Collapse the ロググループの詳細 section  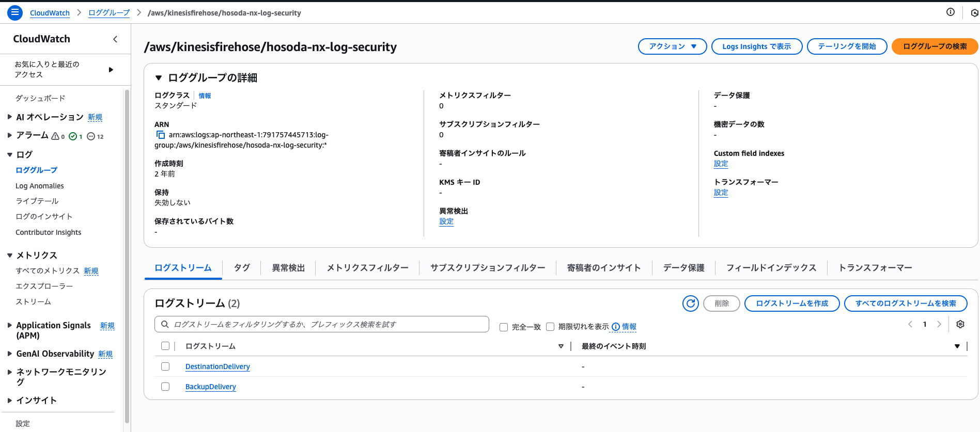pos(159,78)
